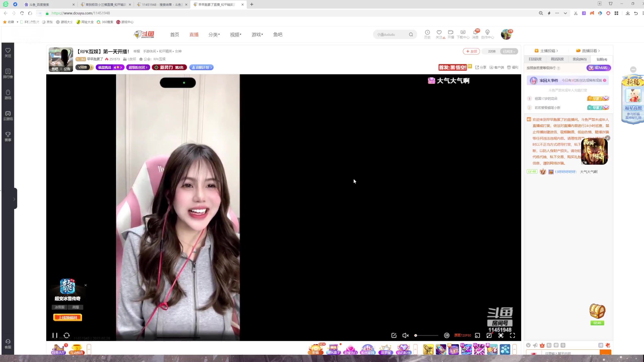Viewport: 644px width, 362px height.
Task: Enter fullscreen mode in player
Action: coord(512,335)
